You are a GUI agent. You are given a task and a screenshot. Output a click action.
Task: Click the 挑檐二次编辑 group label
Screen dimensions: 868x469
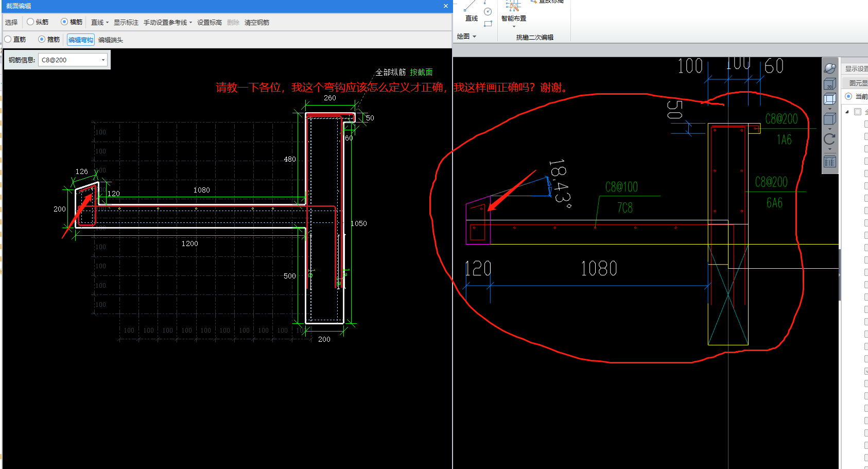(535, 37)
